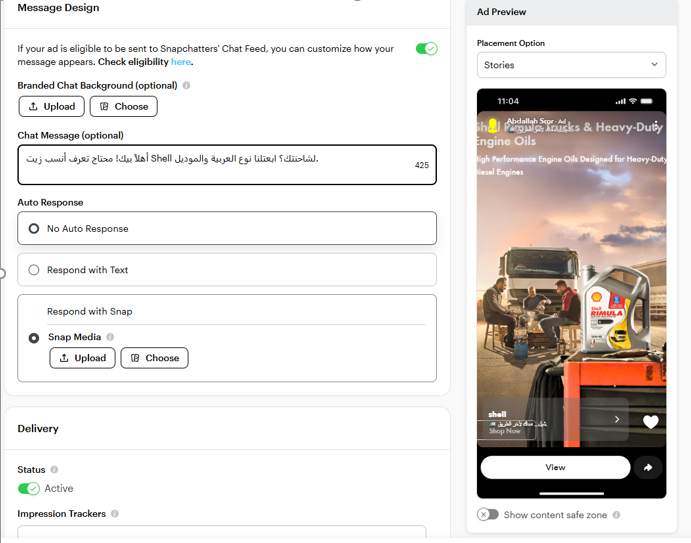Screen dimensions: 691x543
Task: Open the Placement Option Stories dropdown
Action: pyautogui.click(x=571, y=65)
